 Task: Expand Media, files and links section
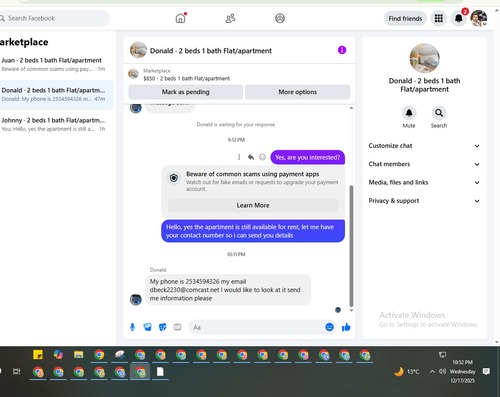(424, 182)
